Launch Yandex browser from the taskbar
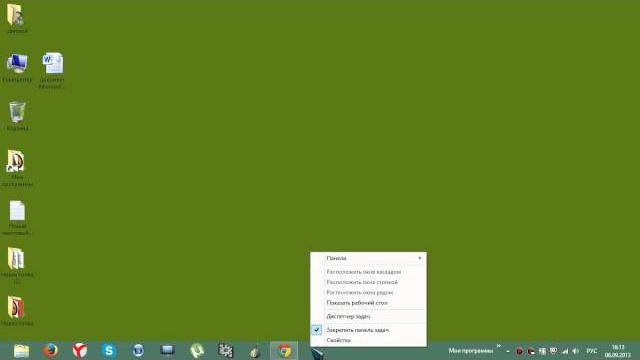This screenshot has height=360, width=640. (x=80, y=351)
